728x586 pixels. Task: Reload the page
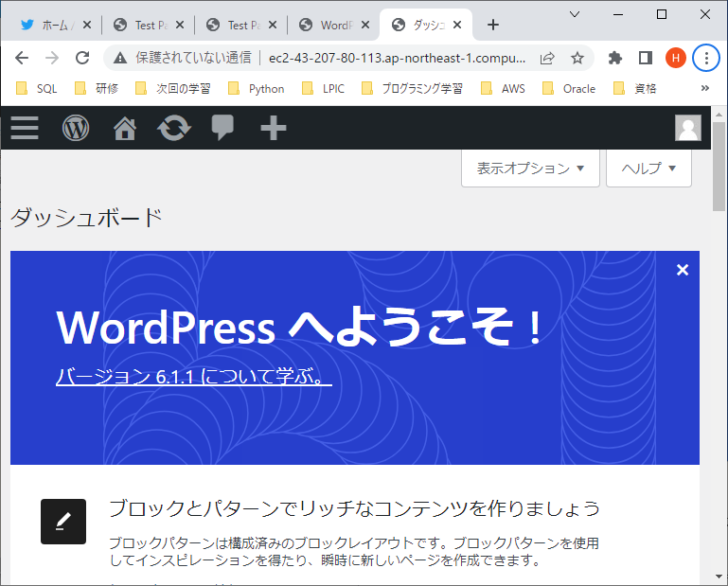(82, 58)
